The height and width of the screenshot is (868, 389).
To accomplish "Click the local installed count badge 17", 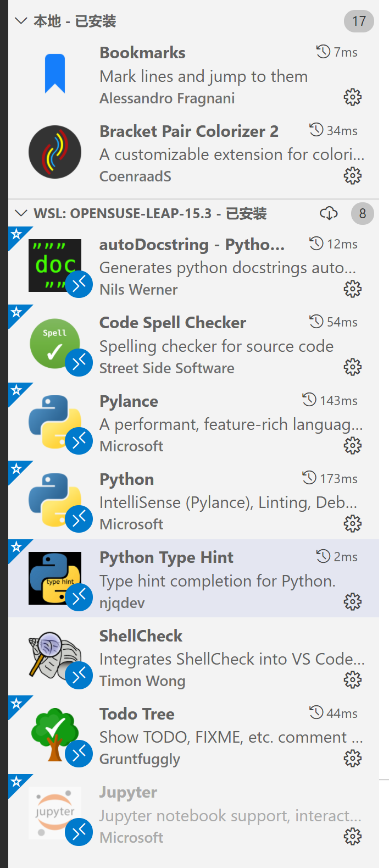I will pyautogui.click(x=359, y=21).
